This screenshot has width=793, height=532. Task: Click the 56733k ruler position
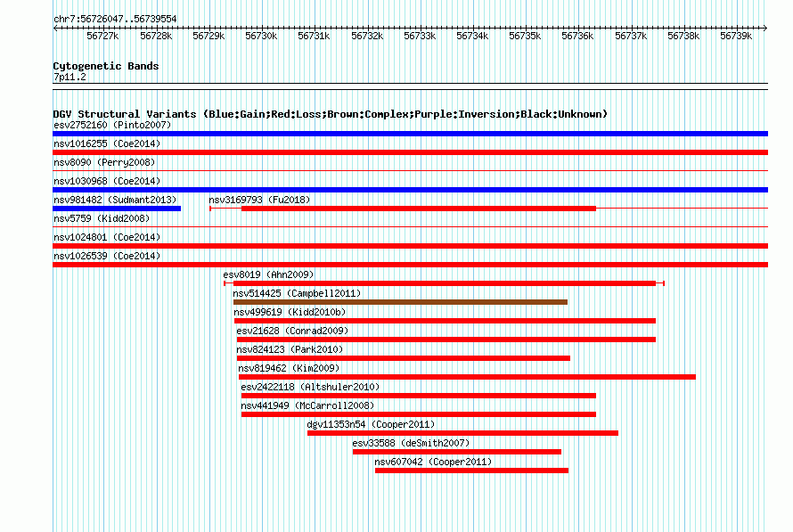pos(420,37)
